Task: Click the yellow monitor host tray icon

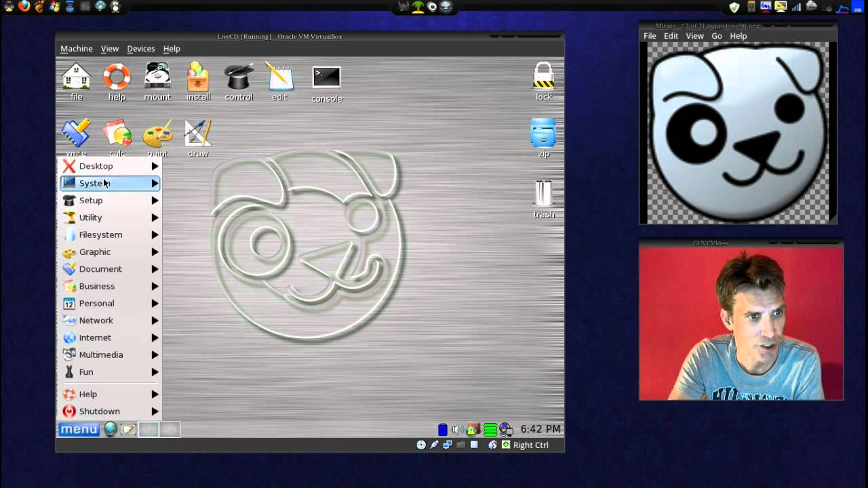Action: click(x=781, y=7)
